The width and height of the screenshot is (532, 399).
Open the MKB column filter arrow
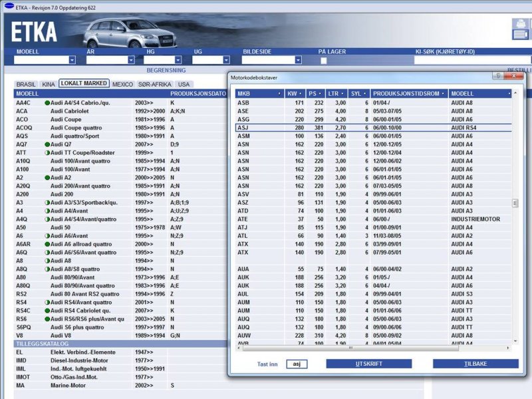pos(279,94)
